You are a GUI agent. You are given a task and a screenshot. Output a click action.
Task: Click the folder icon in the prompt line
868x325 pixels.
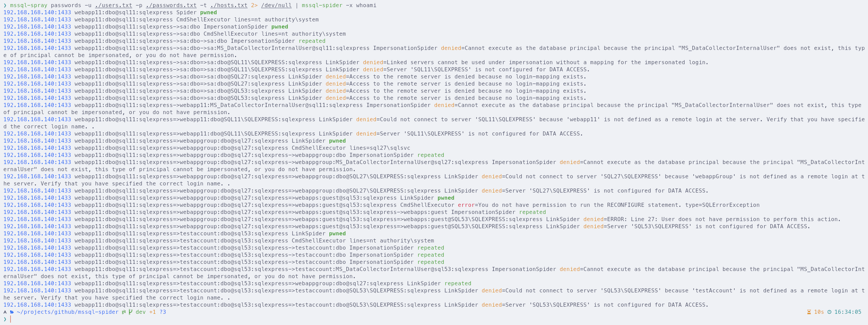12,312
